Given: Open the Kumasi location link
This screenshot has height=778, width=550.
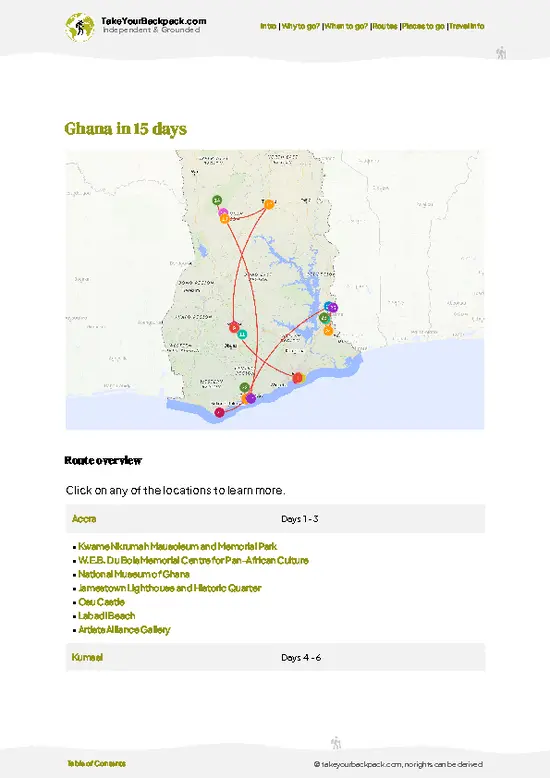Looking at the screenshot, I should pos(87,657).
